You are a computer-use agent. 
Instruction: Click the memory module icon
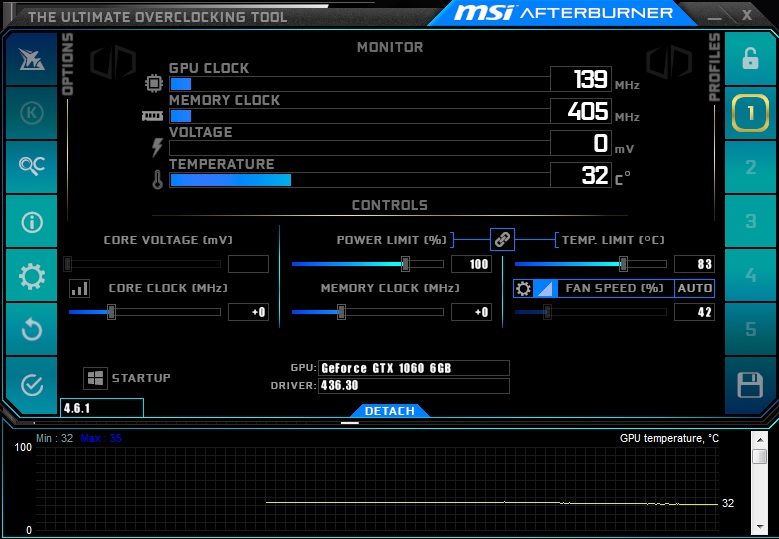click(x=153, y=116)
